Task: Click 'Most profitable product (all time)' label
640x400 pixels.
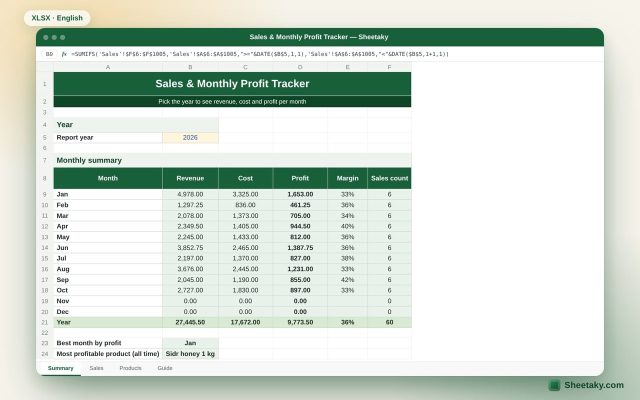Action: click(x=108, y=353)
